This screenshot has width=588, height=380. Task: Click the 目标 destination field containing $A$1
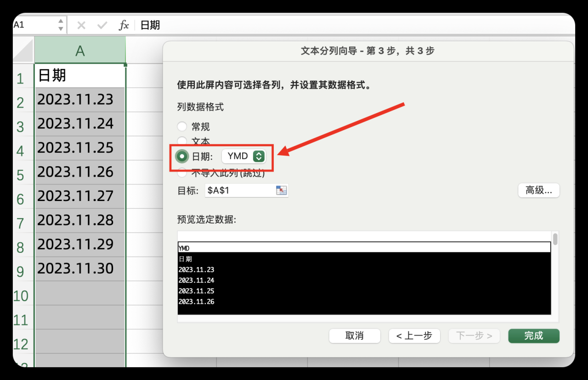[247, 190]
